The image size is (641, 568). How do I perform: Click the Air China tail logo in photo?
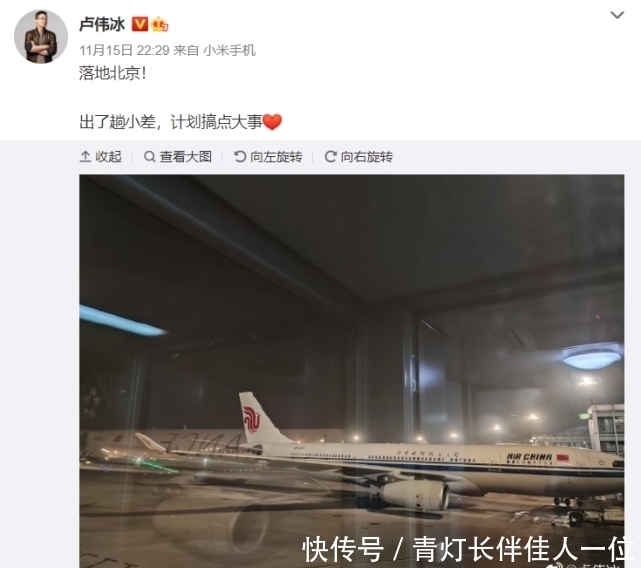[x=252, y=419]
